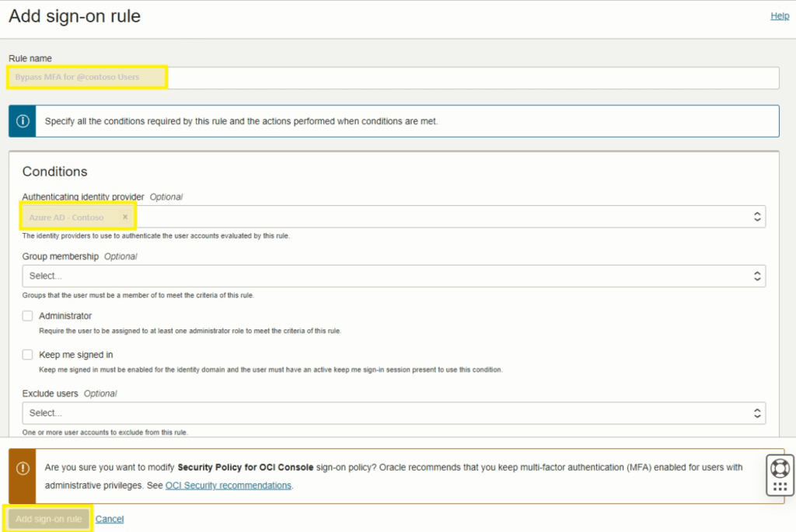
Task: Open the OCI Security recommendations link
Action: tap(227, 485)
